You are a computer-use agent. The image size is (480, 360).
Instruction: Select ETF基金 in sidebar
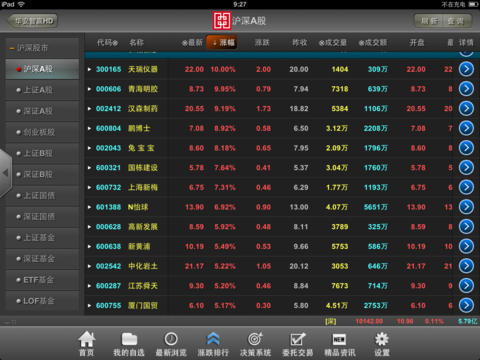click(x=42, y=280)
